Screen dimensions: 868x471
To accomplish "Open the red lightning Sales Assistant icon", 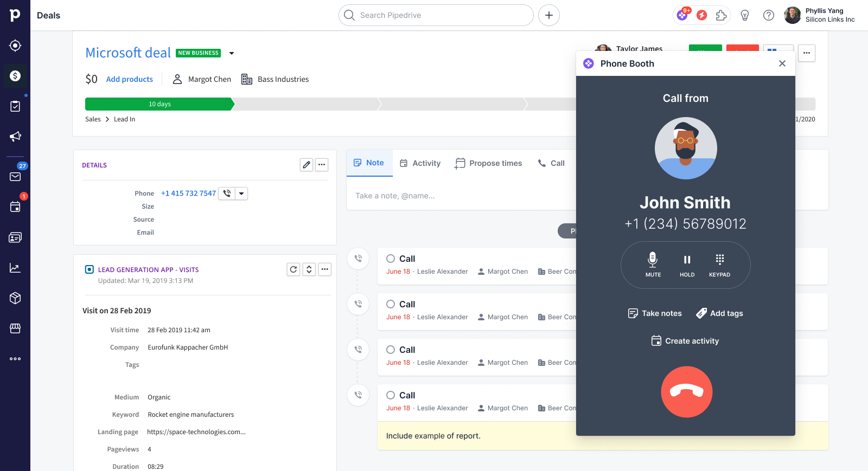I will (702, 15).
